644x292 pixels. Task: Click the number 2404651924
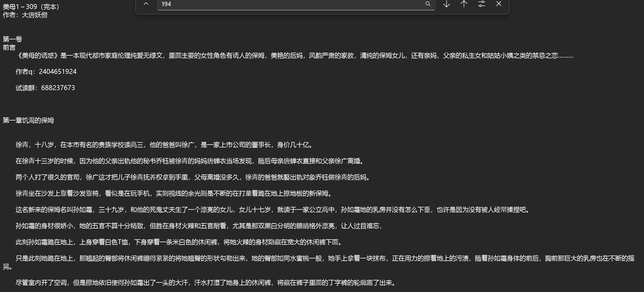click(x=58, y=72)
